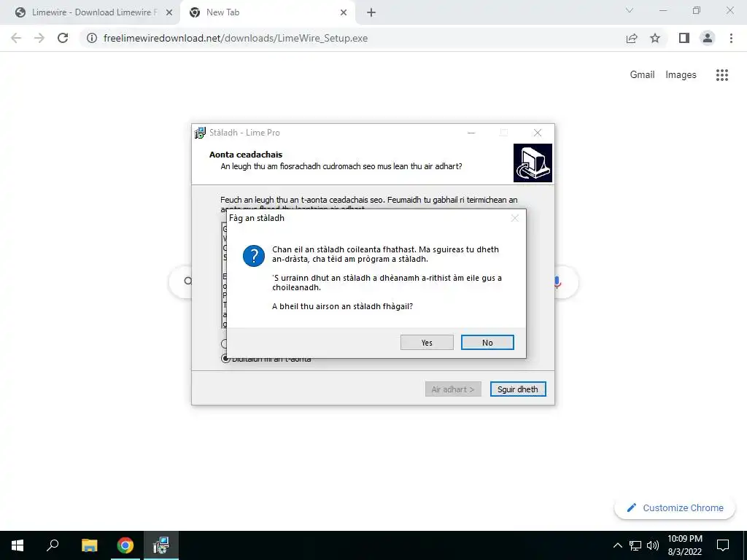Go back in Chrome

[x=16, y=38]
